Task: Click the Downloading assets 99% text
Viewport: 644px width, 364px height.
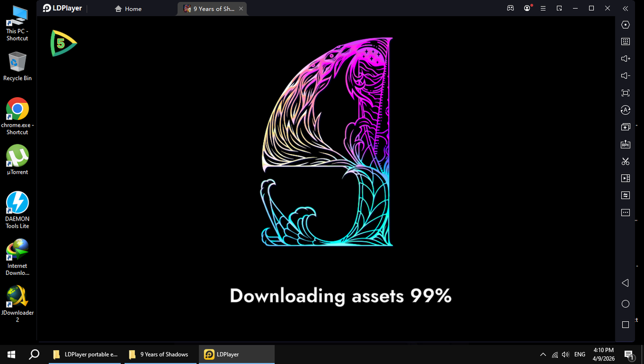Action: click(x=340, y=296)
